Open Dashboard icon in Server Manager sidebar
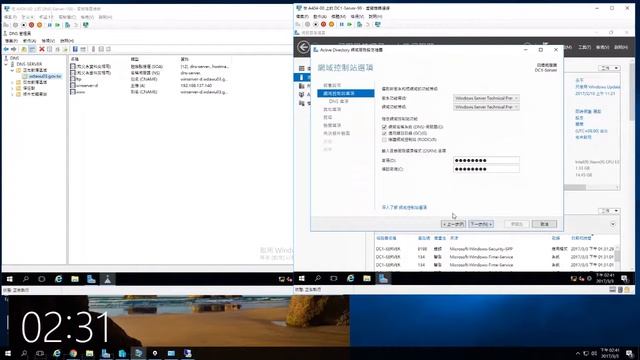The image size is (640, 360). [302, 69]
